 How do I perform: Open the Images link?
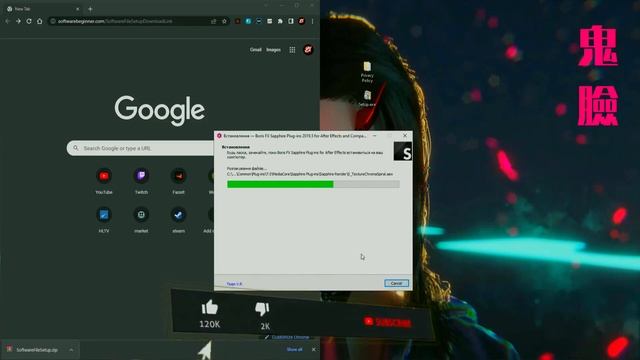(273, 50)
